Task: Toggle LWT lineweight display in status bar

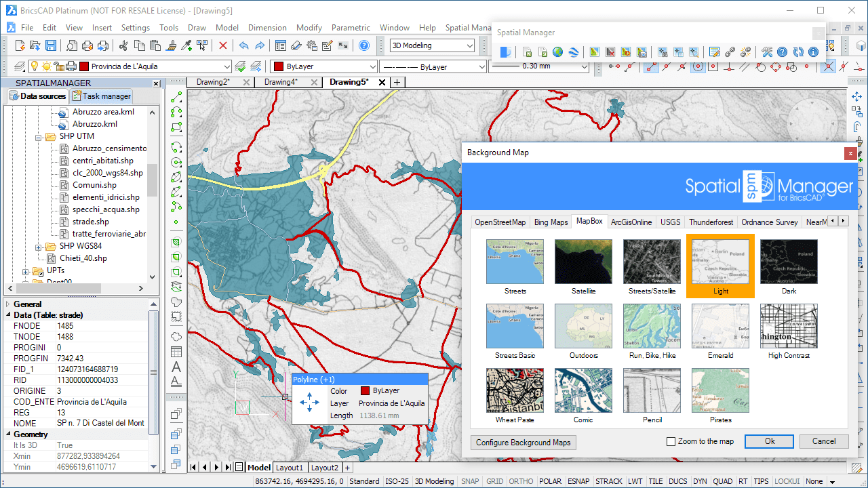Action: pyautogui.click(x=635, y=481)
